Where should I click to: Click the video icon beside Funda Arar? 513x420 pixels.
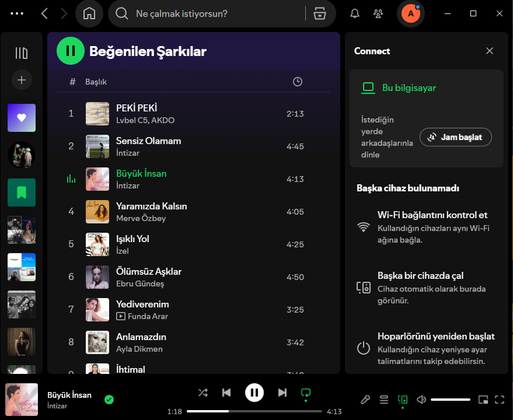(121, 316)
